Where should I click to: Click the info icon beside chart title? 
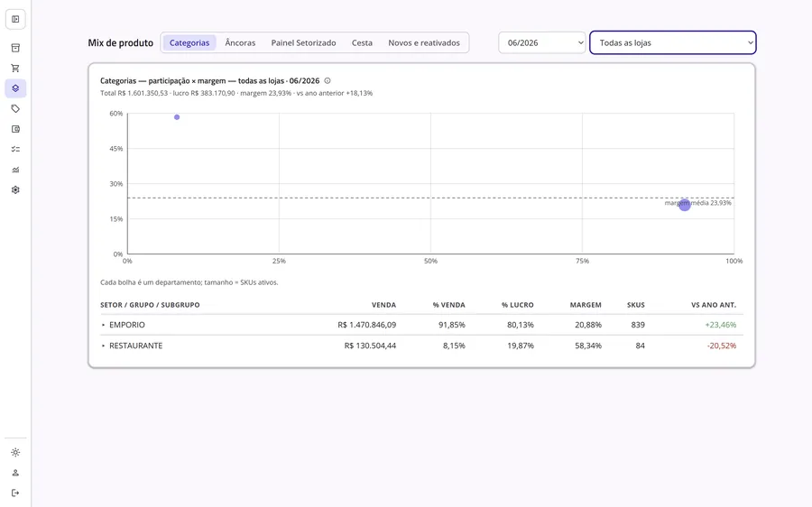[328, 81]
